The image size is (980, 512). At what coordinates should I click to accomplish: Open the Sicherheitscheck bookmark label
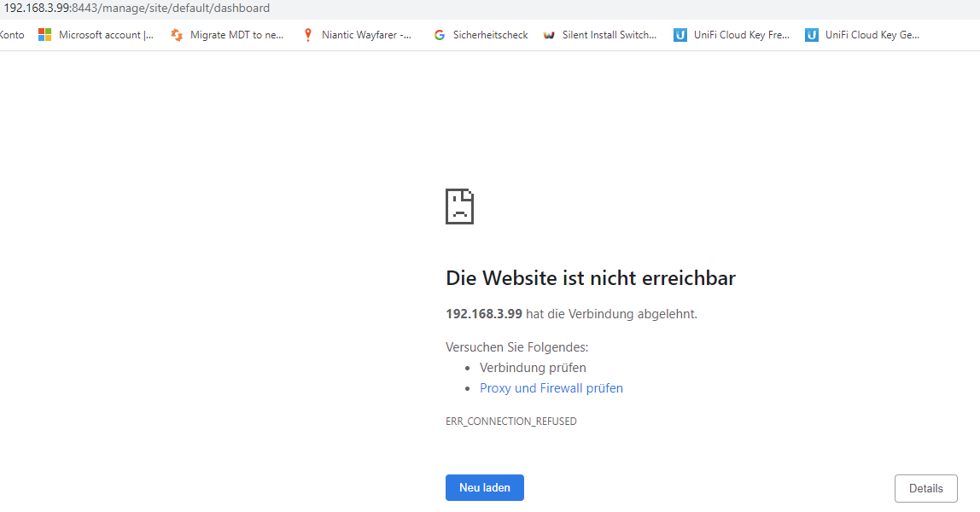pos(490,35)
